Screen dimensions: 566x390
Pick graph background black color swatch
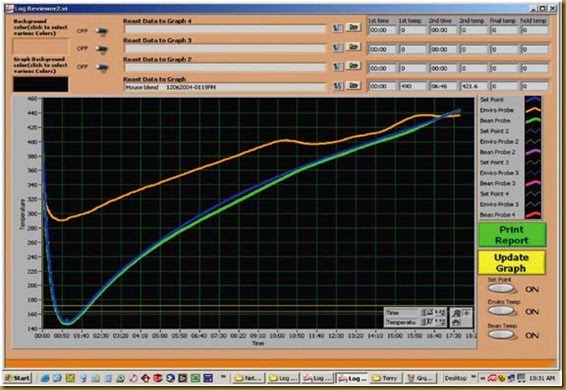[40, 84]
